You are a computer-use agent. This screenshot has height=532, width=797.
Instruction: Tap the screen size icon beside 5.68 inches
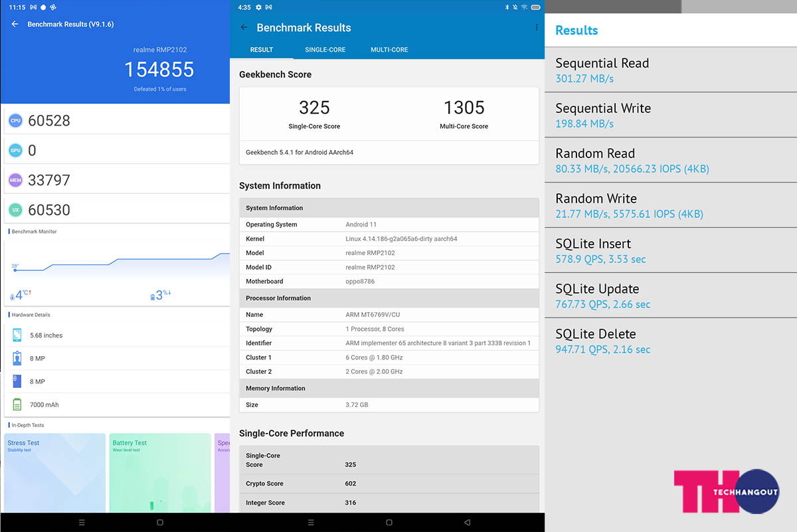(x=17, y=335)
